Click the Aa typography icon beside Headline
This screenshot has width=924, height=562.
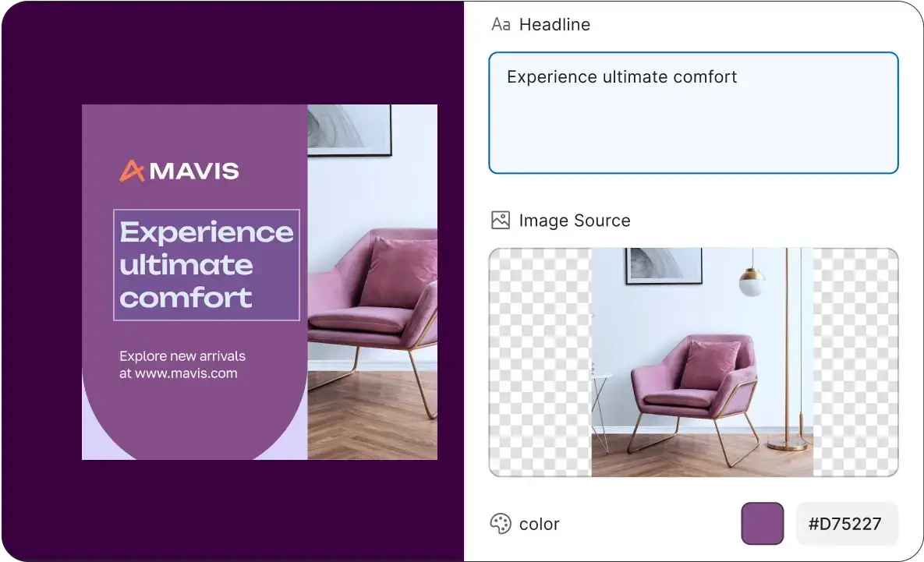[x=501, y=24]
